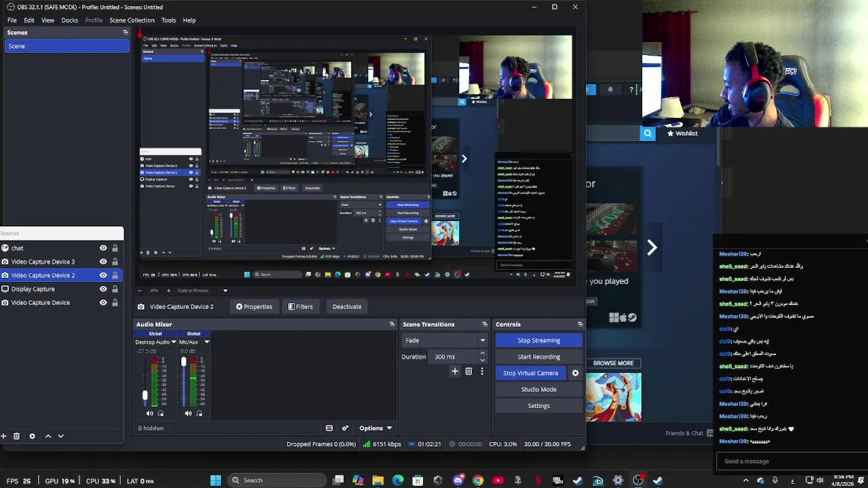The width and height of the screenshot is (868, 488).
Task: Enable Studio Mode button
Action: (x=539, y=389)
